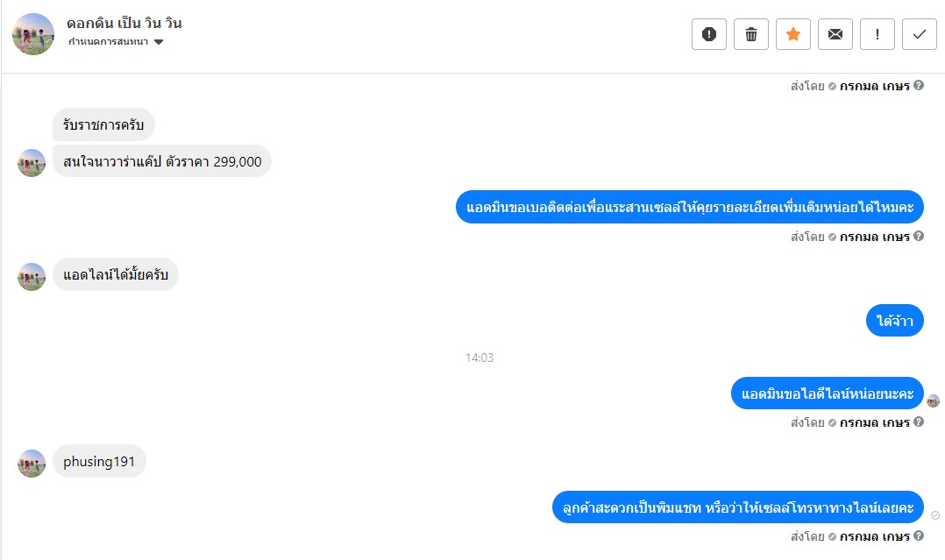The image size is (945, 560).
Task: Expand the กำหนดการสนทนา dropdown arrow
Action: tap(159, 41)
